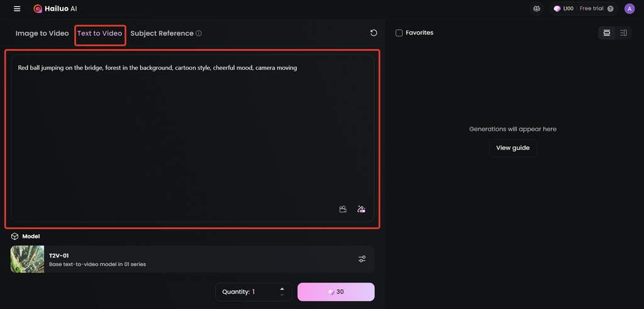Switch to side panel view layout
The width and height of the screenshot is (644, 309).
tap(623, 33)
